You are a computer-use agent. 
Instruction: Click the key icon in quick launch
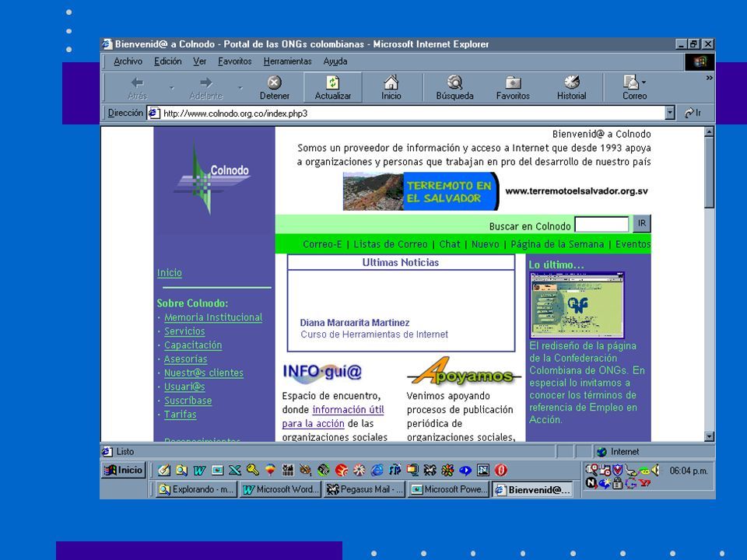[x=252, y=471]
